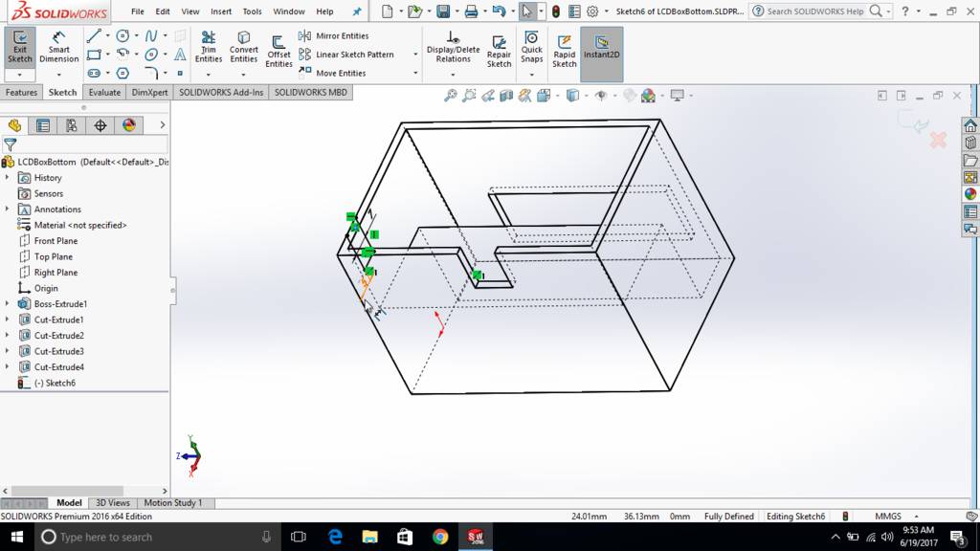
Task: Click Move Entities
Action: click(332, 73)
